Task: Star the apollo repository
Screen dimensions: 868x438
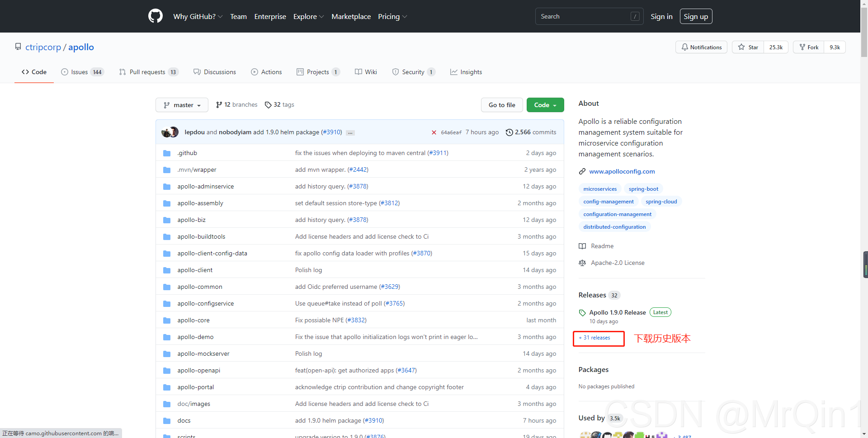Action: click(748, 47)
